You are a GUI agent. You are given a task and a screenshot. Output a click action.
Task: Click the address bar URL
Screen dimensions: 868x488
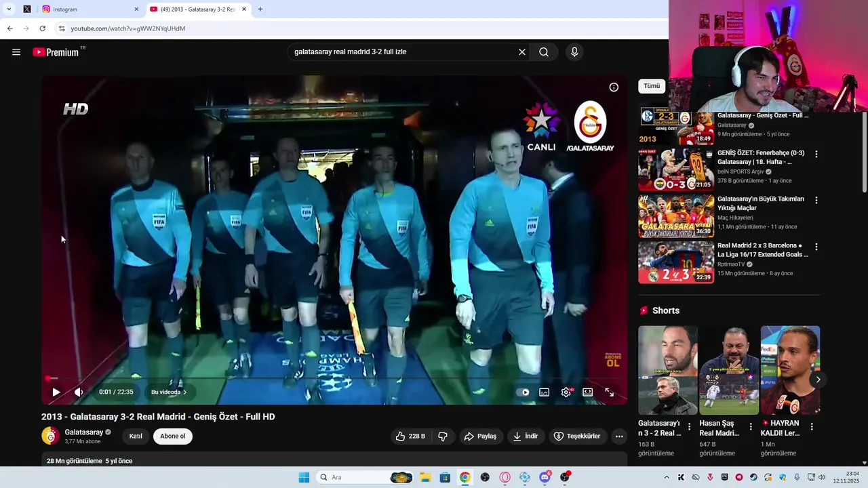tap(128, 28)
